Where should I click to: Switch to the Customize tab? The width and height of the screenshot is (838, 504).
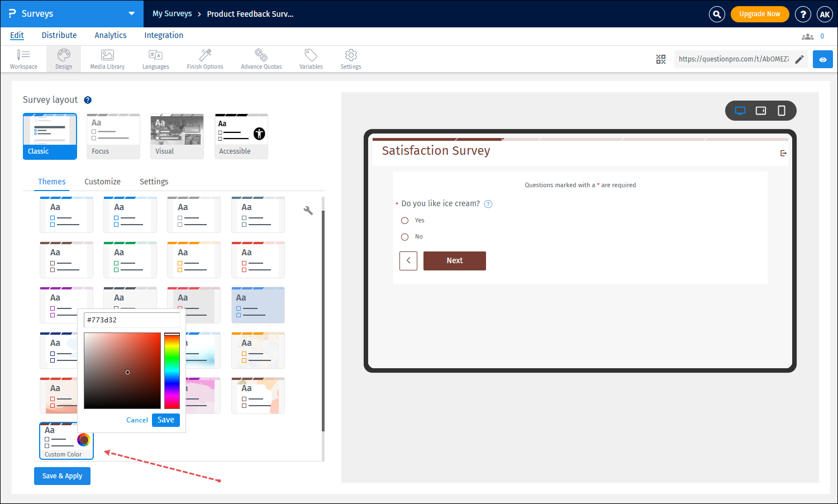click(102, 182)
